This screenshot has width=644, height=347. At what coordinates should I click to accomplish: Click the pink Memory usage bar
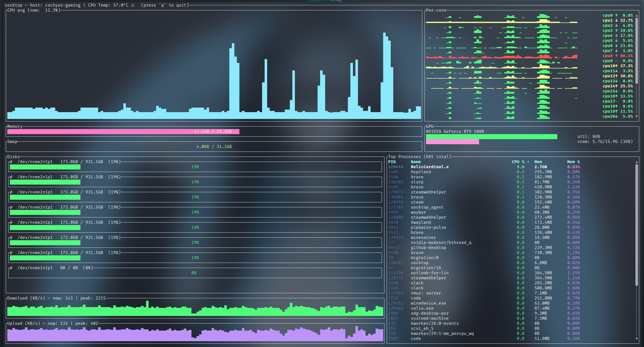click(123, 131)
